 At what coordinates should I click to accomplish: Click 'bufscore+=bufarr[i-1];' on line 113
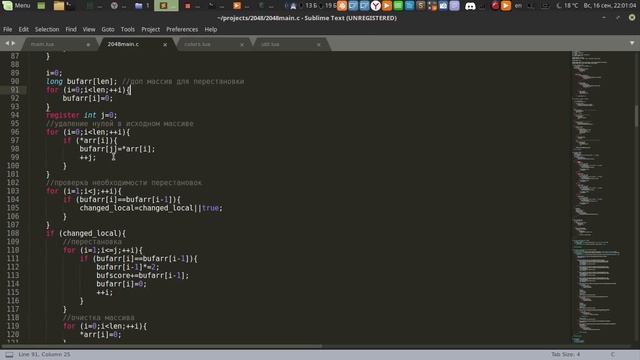(x=142, y=276)
